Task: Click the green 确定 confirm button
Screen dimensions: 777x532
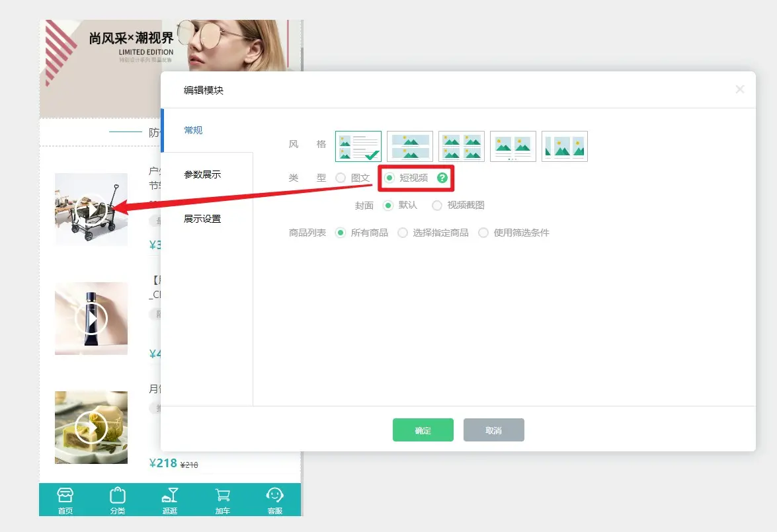Action: [423, 430]
